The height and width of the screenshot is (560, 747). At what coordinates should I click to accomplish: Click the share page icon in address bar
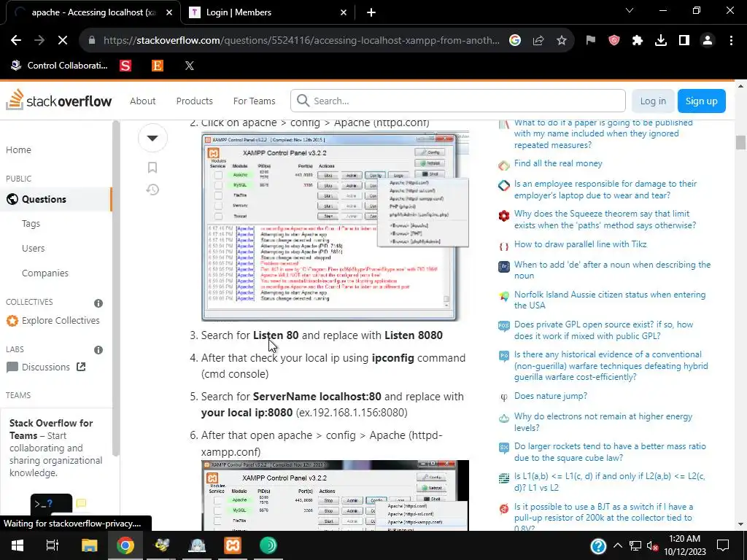pyautogui.click(x=538, y=41)
